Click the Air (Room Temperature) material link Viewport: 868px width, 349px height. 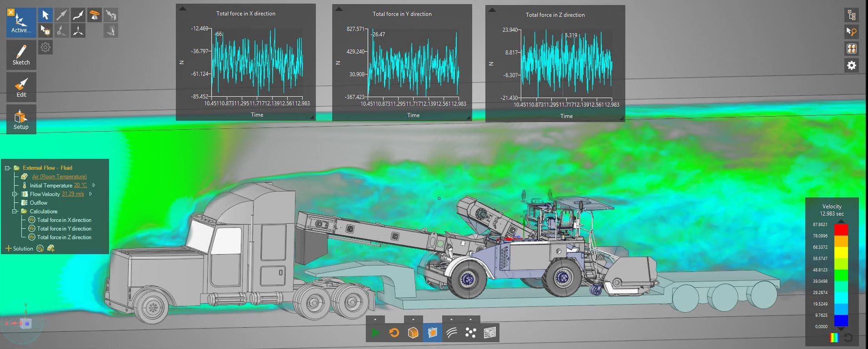59,177
